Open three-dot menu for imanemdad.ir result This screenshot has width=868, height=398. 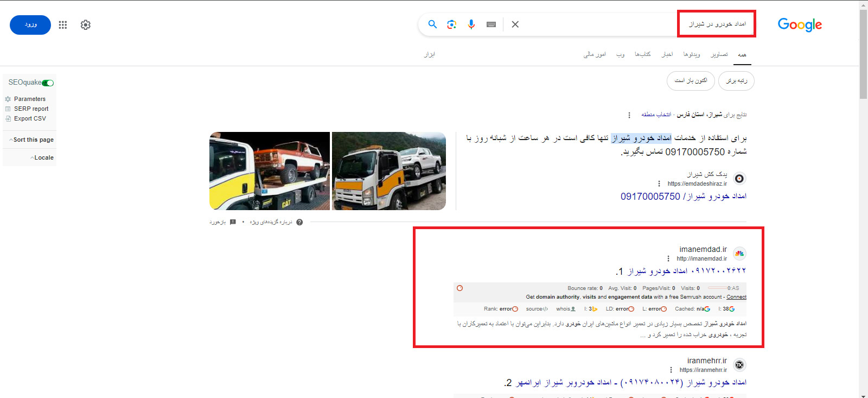(668, 258)
